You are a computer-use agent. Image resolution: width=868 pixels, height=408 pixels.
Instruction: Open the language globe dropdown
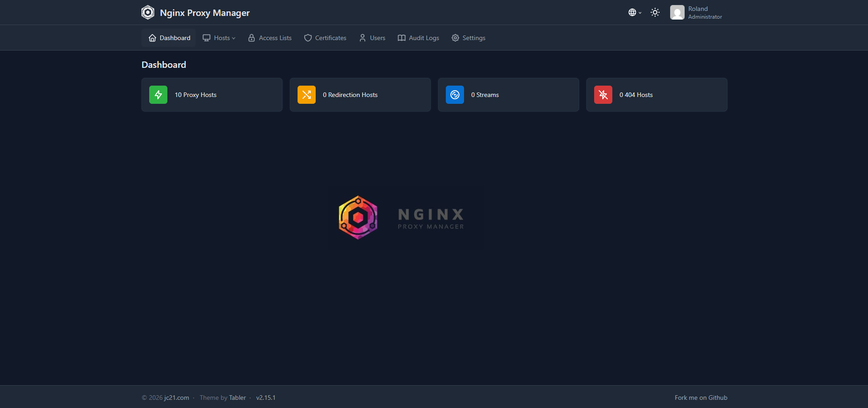[635, 12]
